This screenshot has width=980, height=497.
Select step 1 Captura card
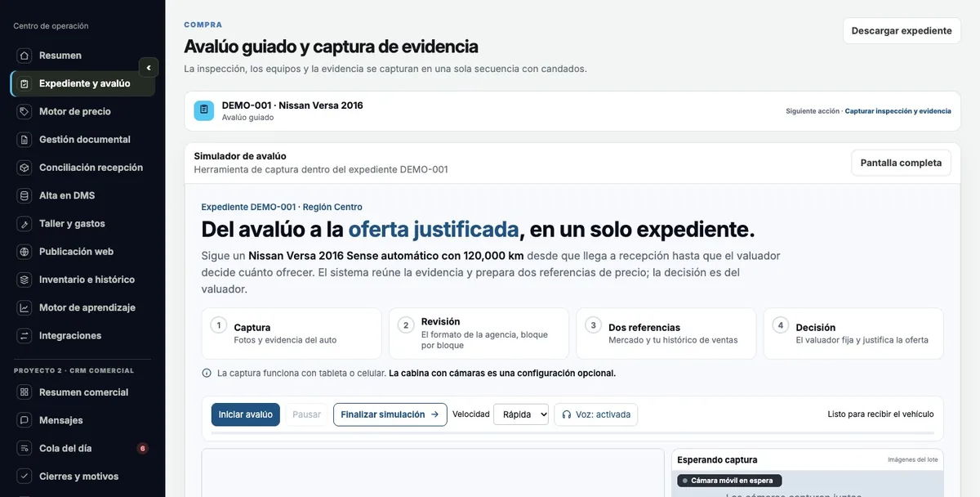292,334
